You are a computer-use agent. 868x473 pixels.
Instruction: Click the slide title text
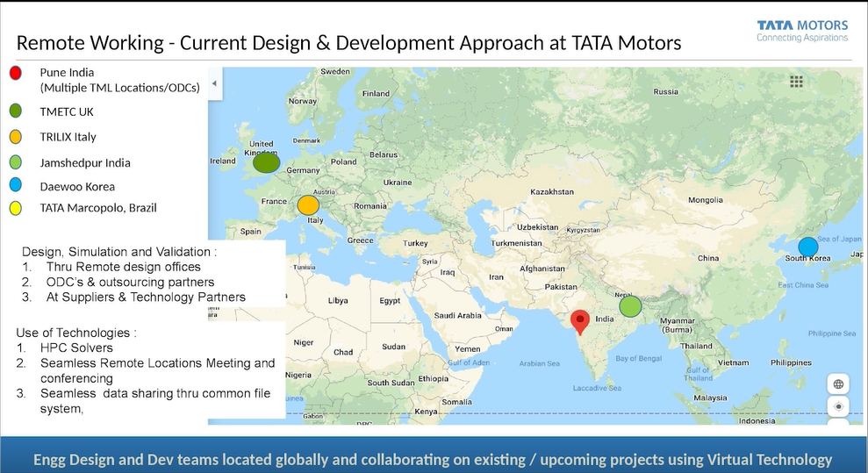point(348,43)
